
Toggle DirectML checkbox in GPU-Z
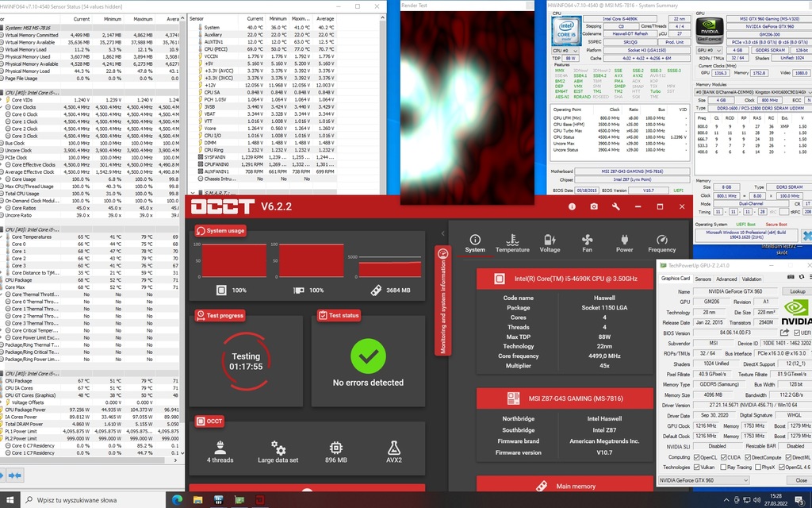pyautogui.click(x=788, y=457)
